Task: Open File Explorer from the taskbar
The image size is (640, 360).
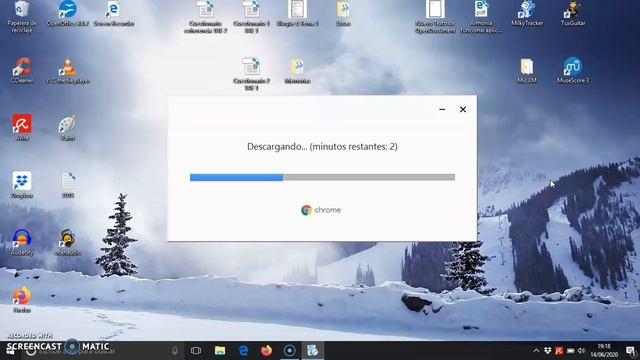Action: coord(220,351)
